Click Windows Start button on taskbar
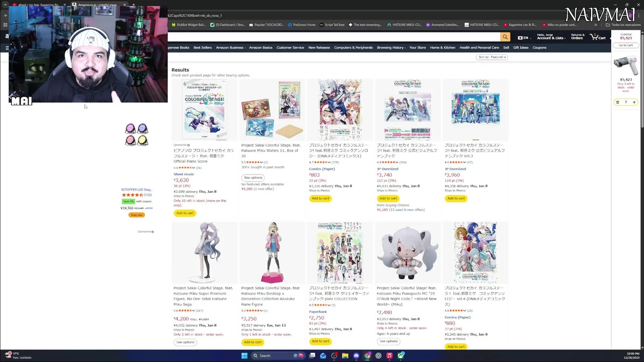644x362 pixels. [244, 355]
